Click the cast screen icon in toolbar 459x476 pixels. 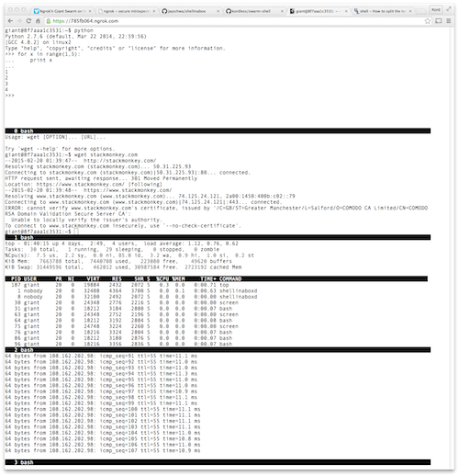coord(439,21)
